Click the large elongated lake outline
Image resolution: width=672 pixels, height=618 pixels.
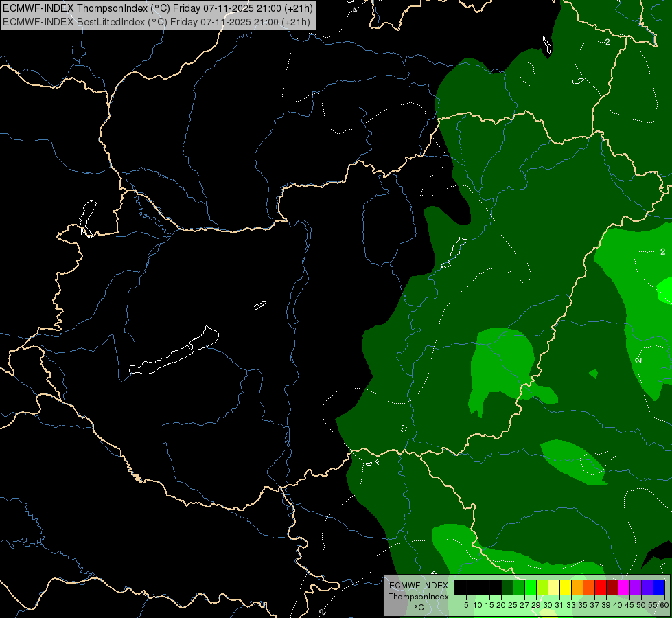174,351
